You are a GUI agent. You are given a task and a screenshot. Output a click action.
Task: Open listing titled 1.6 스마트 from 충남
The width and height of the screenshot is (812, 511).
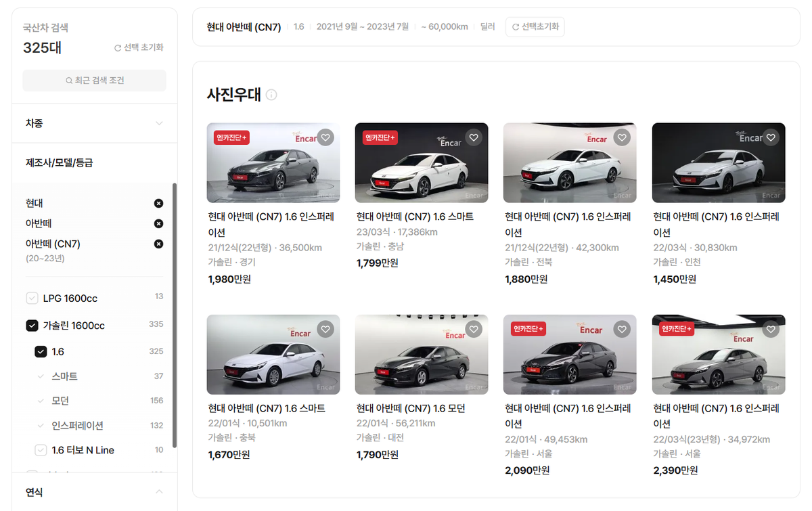415,217
